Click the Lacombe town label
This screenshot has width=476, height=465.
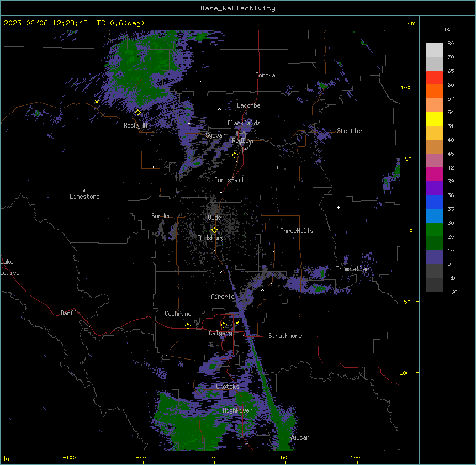(x=248, y=105)
